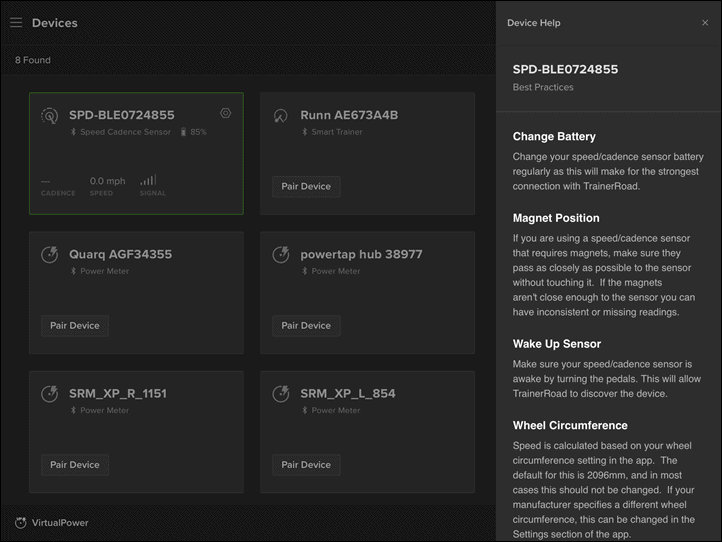The image size is (722, 542).
Task: Click the CADENCE label on the sensor card
Action: (x=58, y=193)
